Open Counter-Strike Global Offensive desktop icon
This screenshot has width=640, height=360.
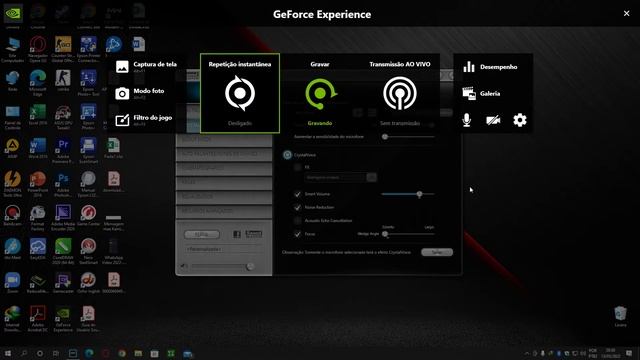click(63, 49)
